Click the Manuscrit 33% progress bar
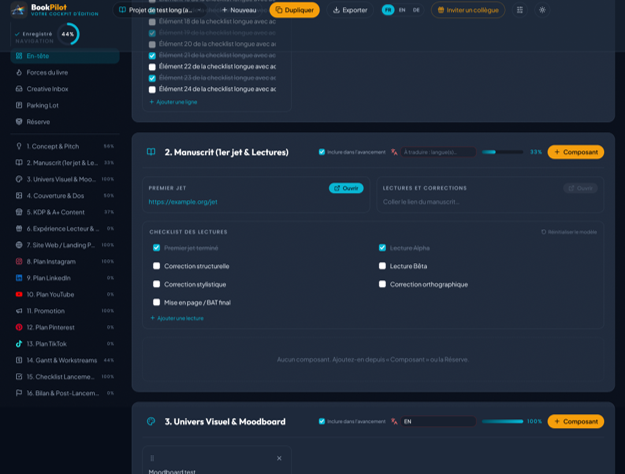The image size is (625, 474). pos(502,152)
